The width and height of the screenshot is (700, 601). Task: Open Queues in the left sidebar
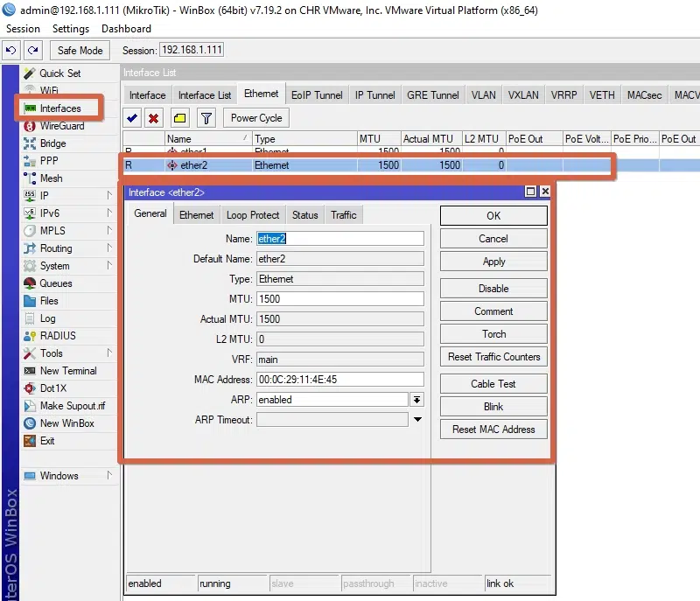[55, 283]
